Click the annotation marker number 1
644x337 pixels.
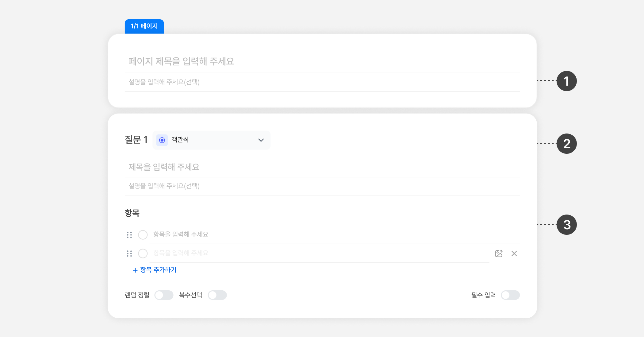tap(566, 81)
